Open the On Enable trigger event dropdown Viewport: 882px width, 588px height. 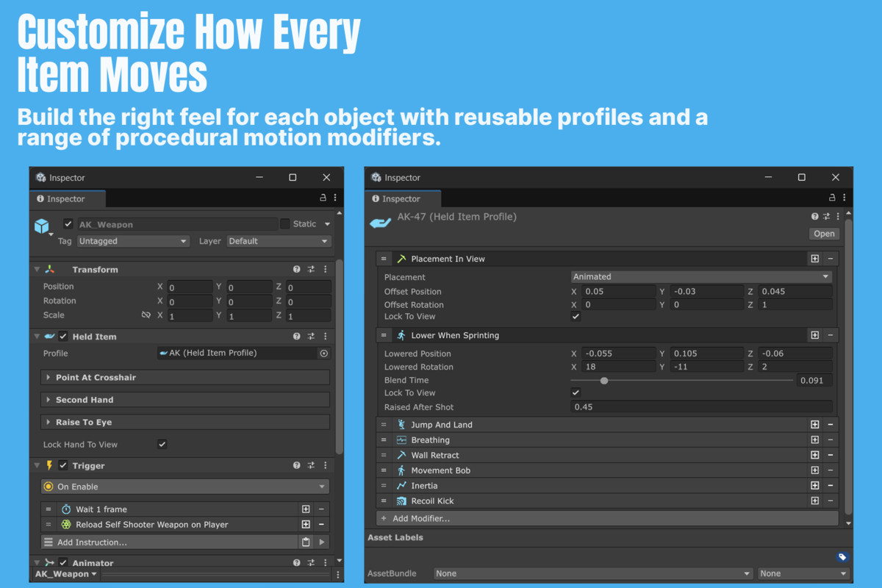coord(185,487)
